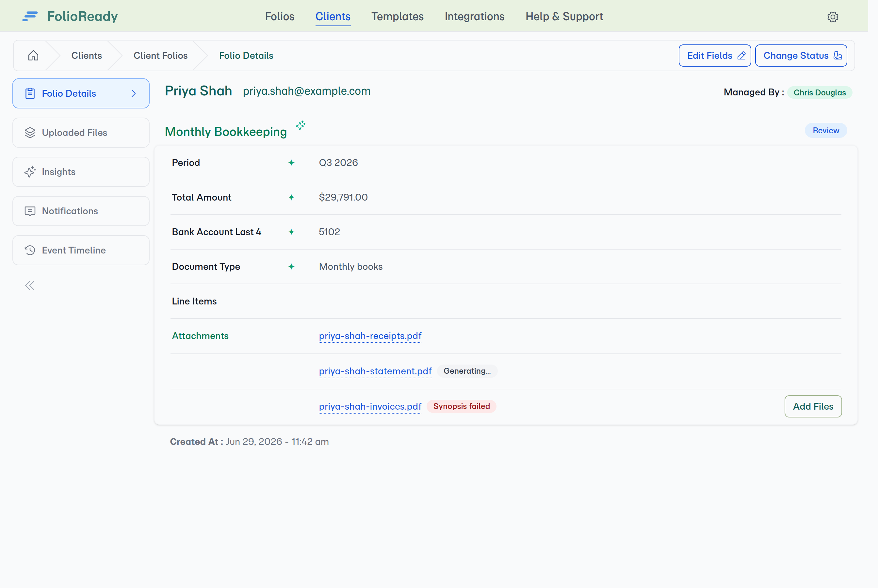
Task: Select Folio Details in sidebar
Action: (x=81, y=93)
